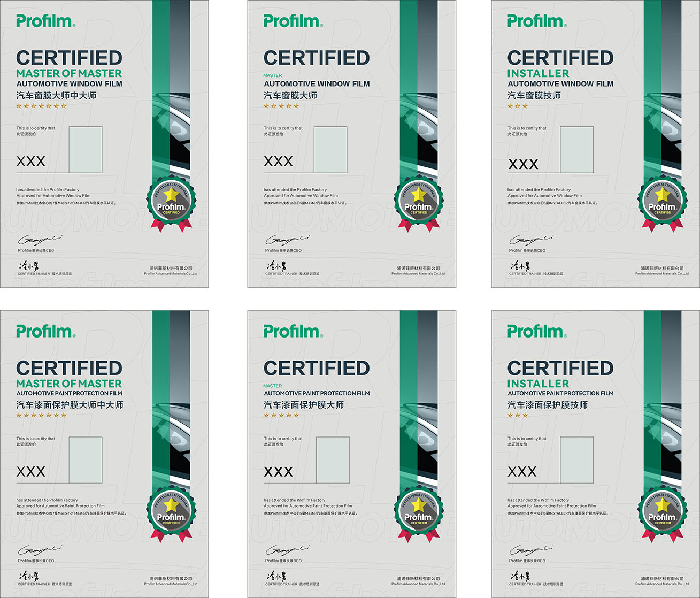Click the Chinese title 汽车漆面保护膜技师
Viewport: 700px width, 598px height.
tap(548, 405)
